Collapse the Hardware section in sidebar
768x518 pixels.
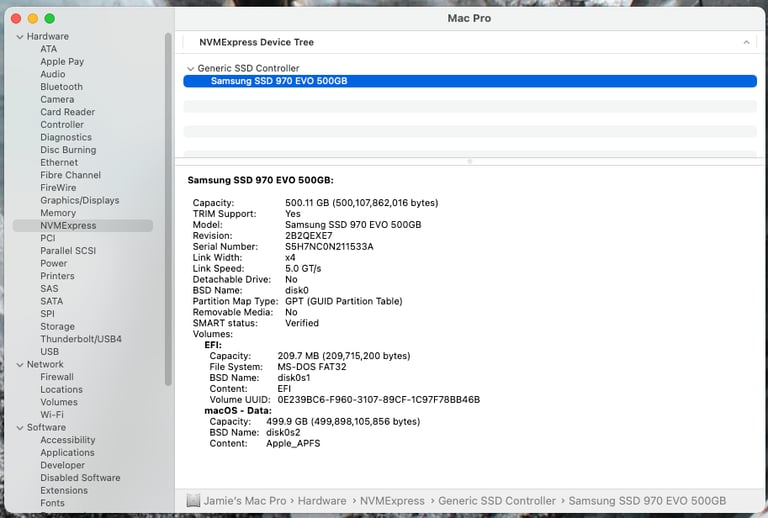[x=20, y=37]
